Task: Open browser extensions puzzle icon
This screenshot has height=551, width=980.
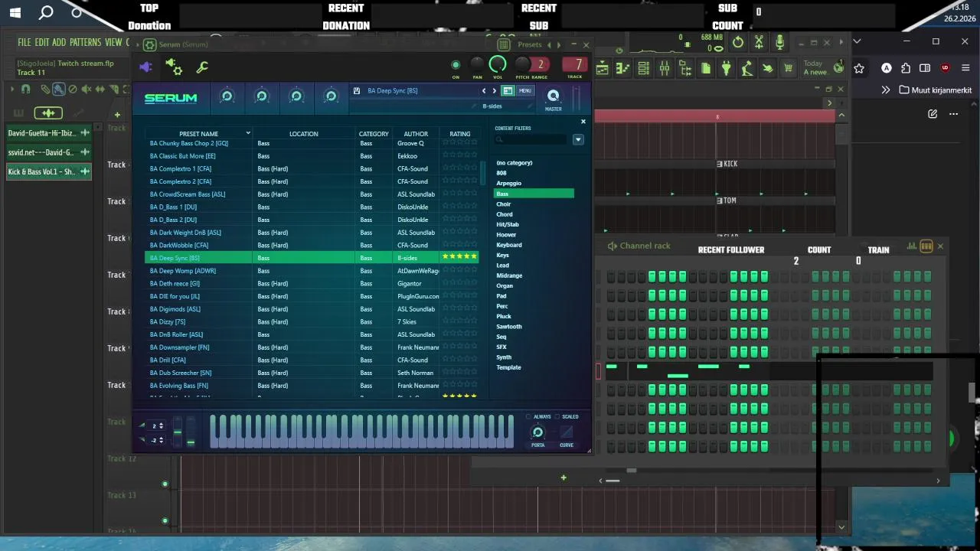Action: coord(906,68)
